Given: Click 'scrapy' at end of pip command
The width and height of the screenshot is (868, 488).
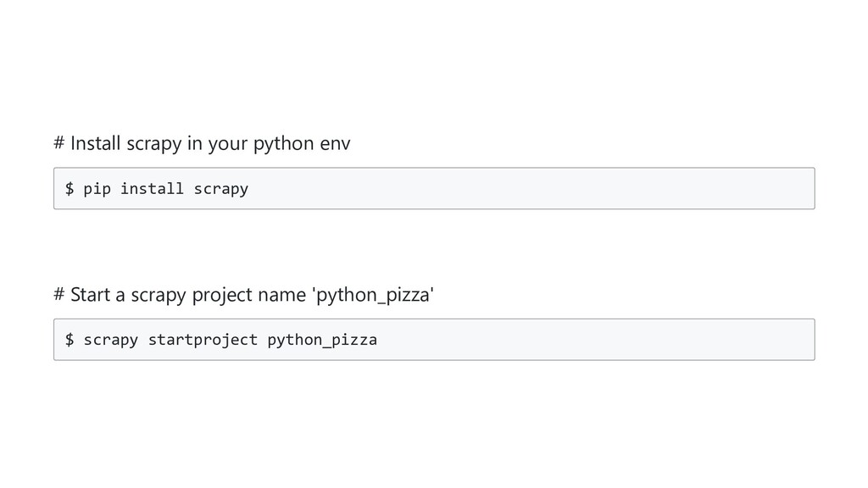Looking at the screenshot, I should coord(220,188).
